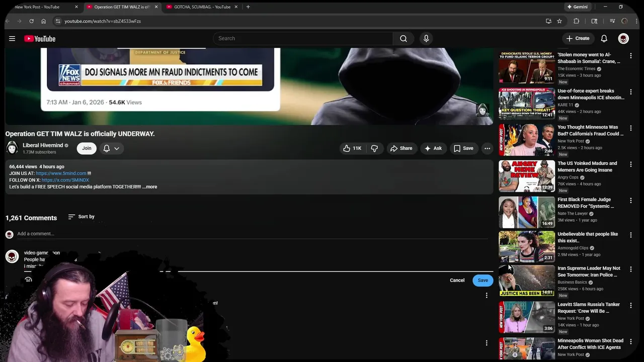
Task: Follow the https://x.com/5MINDX link
Action: [x=65, y=180]
